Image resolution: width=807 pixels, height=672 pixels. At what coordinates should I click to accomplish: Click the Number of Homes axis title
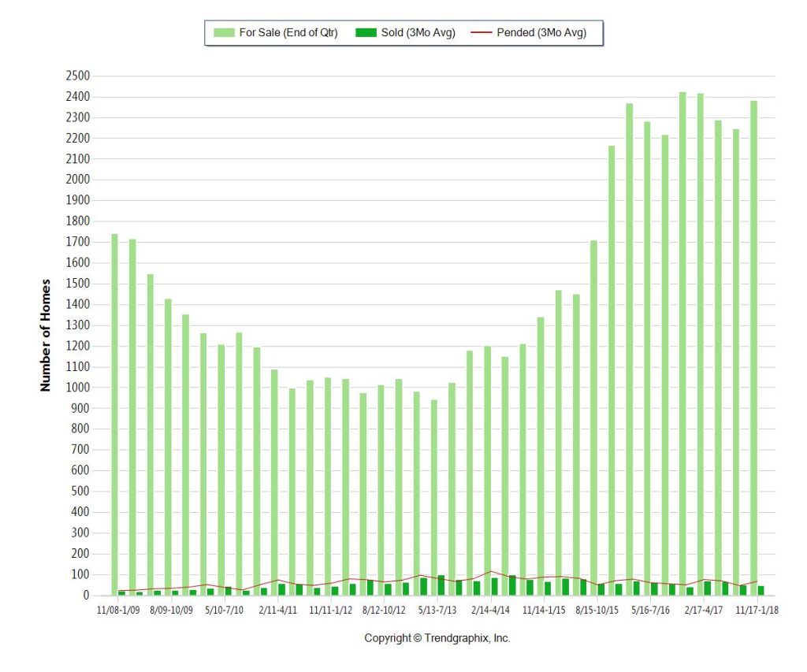[45, 336]
